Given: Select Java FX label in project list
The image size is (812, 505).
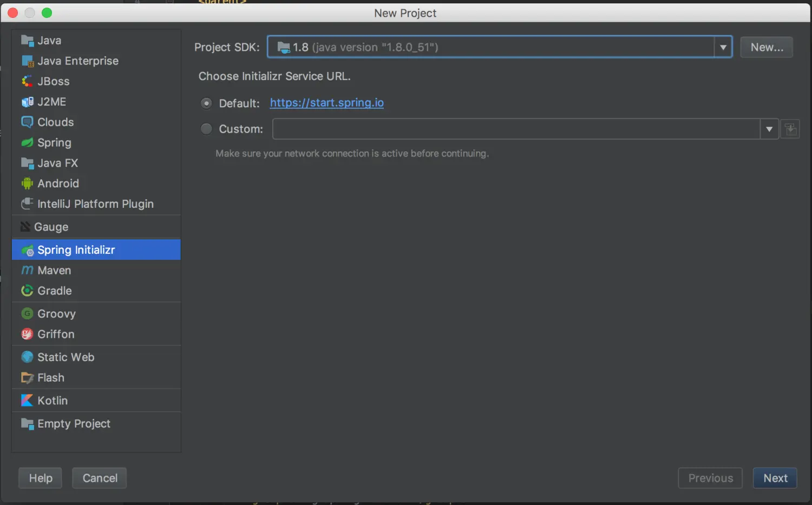Looking at the screenshot, I should click(58, 163).
